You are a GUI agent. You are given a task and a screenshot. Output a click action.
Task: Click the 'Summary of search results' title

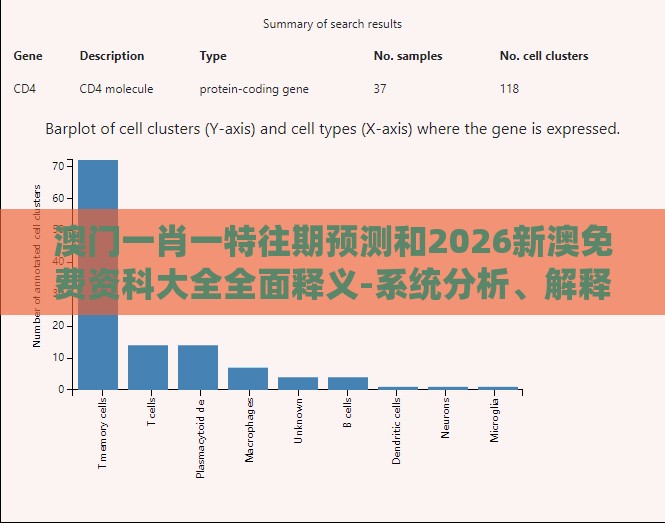[x=332, y=24]
